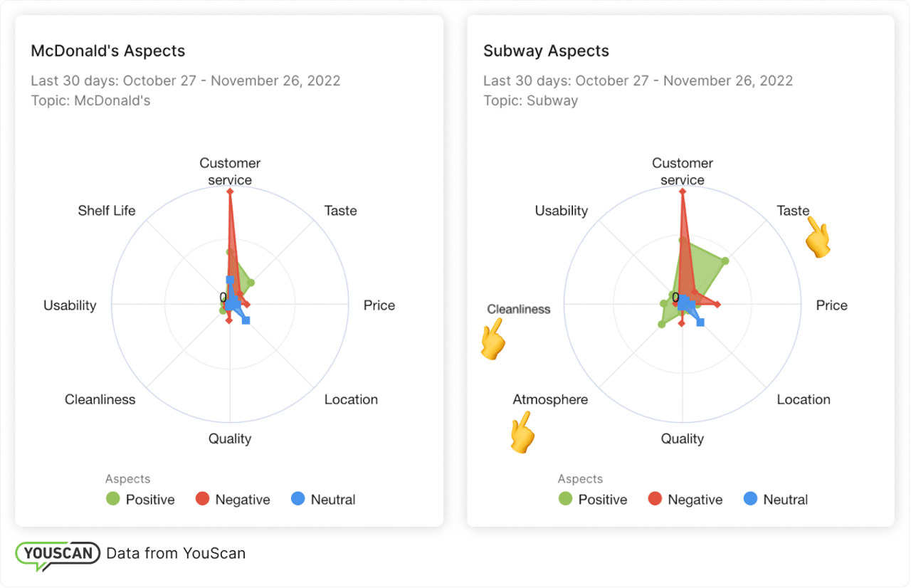The image size is (911, 588).
Task: Click McDonald's Negative red legend dot
Action: click(x=202, y=499)
